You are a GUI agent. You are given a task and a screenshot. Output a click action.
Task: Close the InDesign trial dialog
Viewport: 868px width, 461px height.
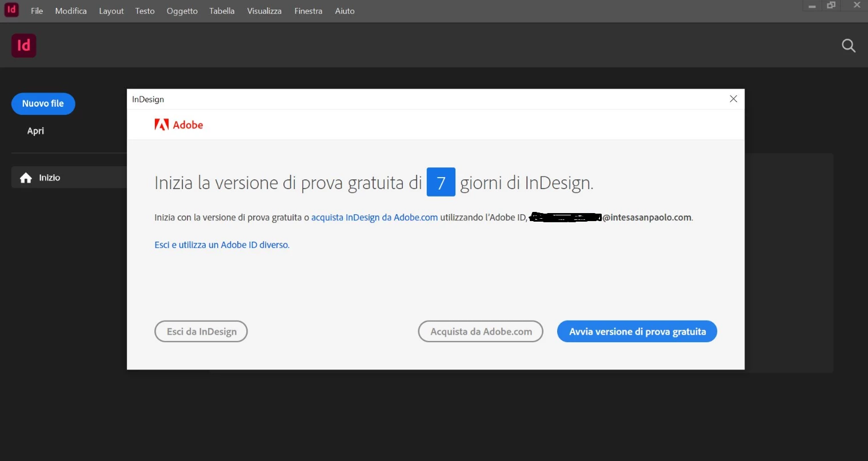[x=733, y=99]
